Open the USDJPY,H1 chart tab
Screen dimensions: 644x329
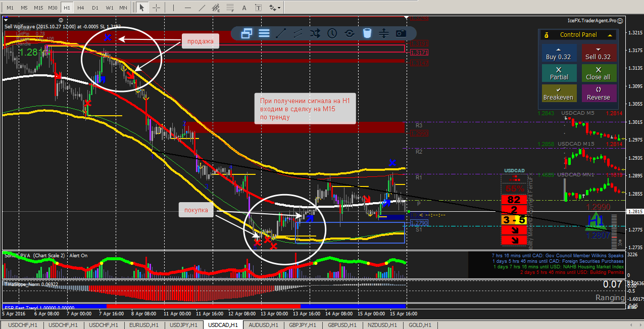(x=183, y=325)
